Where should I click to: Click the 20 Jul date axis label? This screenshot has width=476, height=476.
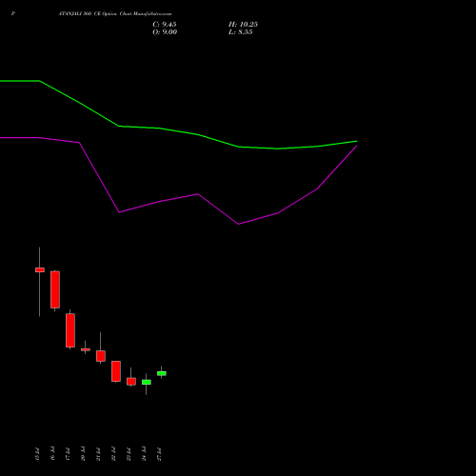tap(83, 454)
